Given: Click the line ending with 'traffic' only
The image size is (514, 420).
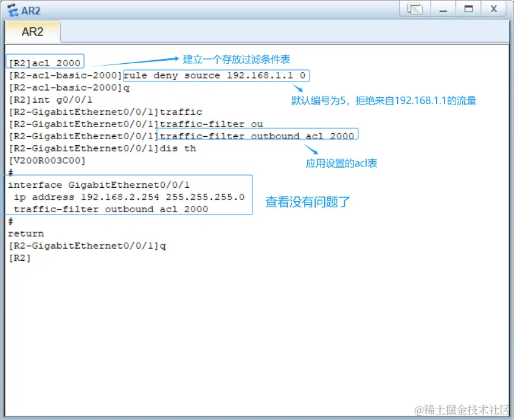Looking at the screenshot, I should click(105, 112).
